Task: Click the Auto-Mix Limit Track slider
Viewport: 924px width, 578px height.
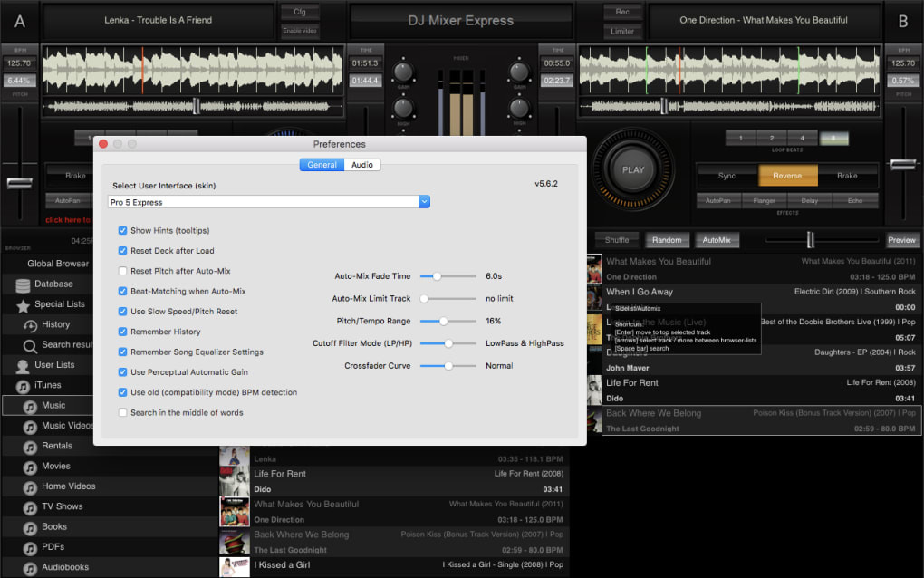Action: 448,299
